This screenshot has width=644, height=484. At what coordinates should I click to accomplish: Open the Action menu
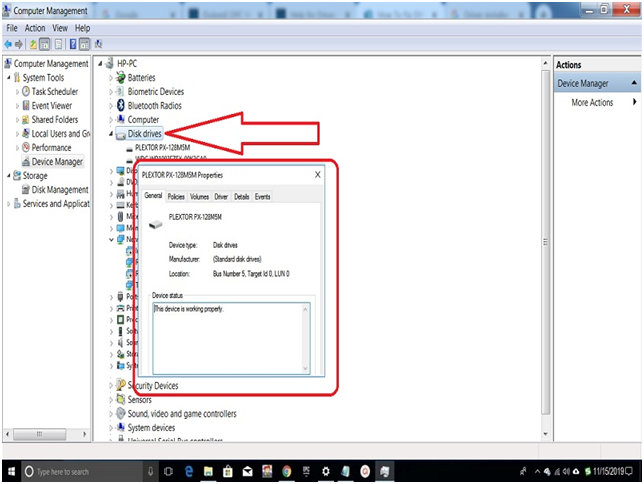(x=35, y=28)
